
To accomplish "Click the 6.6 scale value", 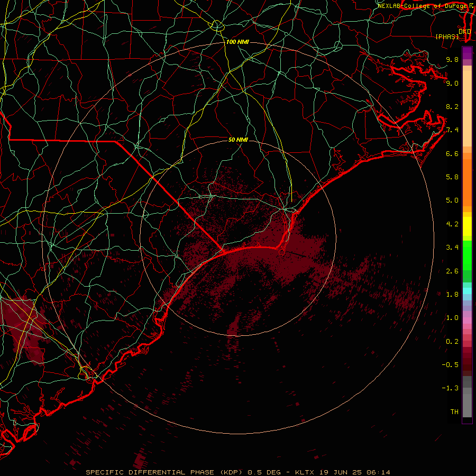I will (x=452, y=153).
